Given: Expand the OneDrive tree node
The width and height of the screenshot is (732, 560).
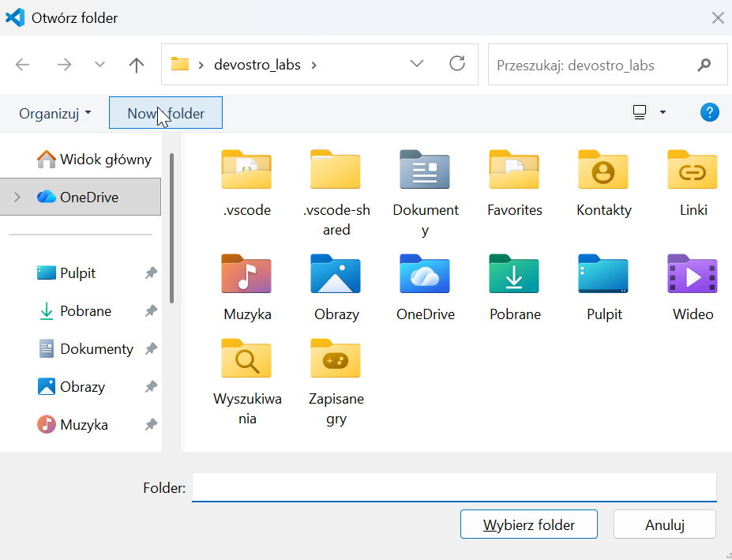Looking at the screenshot, I should (x=17, y=197).
